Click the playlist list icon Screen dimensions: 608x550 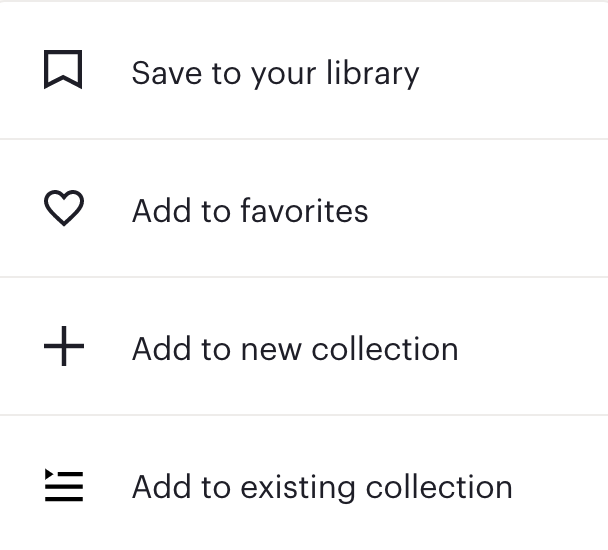pos(64,485)
